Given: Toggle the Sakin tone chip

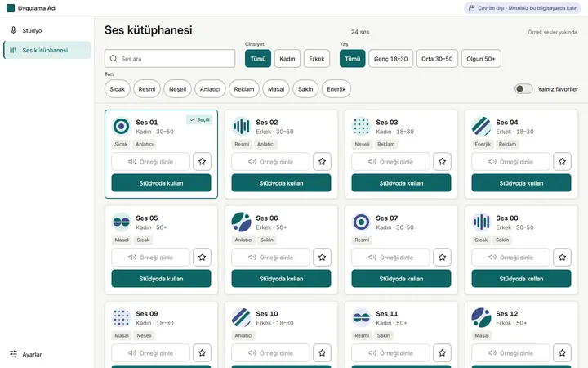Looking at the screenshot, I should pos(305,89).
